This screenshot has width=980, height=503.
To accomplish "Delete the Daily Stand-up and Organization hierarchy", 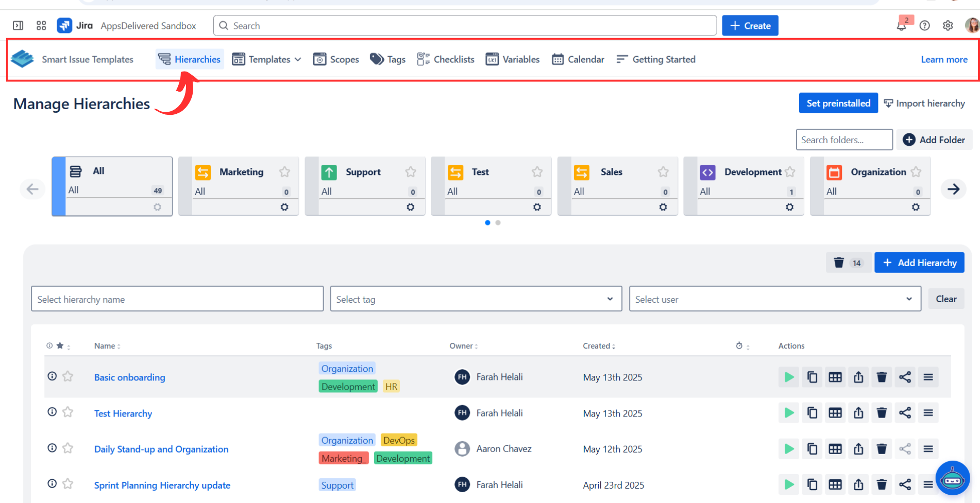I will pos(882,449).
